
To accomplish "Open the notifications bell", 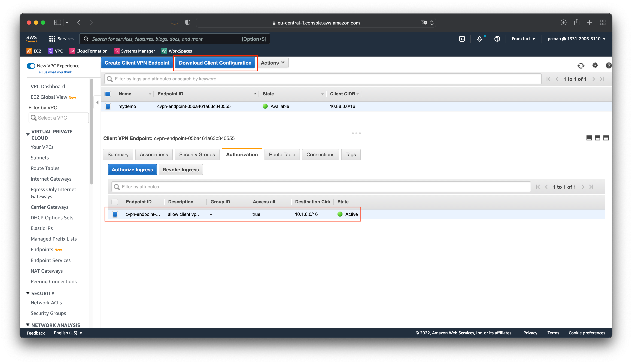I will (479, 39).
